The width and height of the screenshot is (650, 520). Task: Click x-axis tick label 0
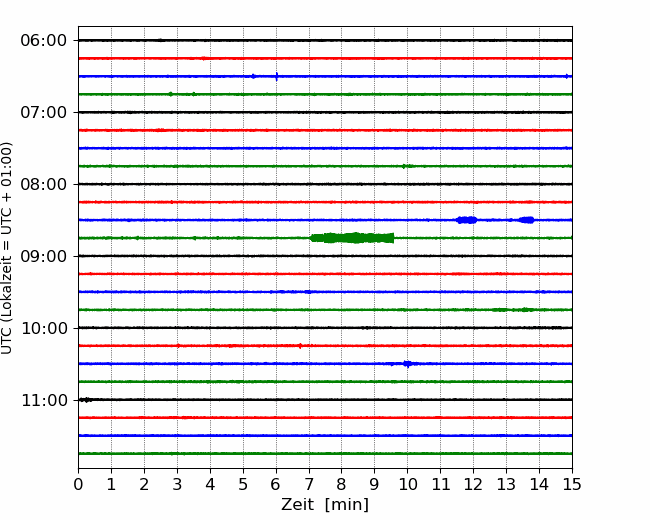[78, 484]
